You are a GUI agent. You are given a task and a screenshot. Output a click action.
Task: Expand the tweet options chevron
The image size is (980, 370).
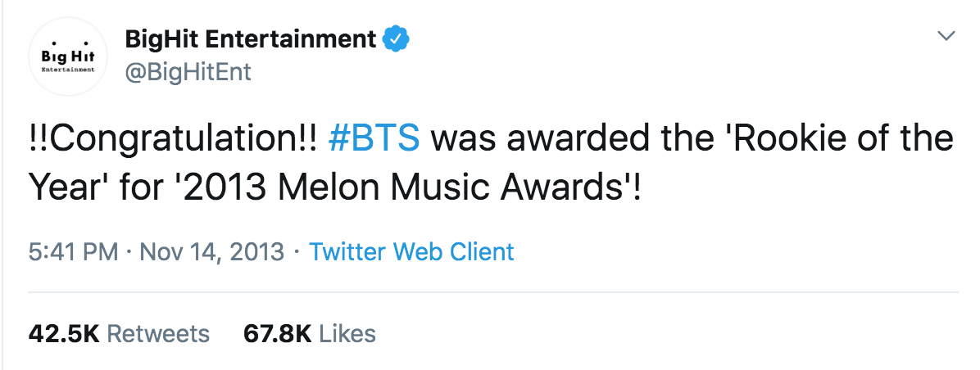[947, 35]
